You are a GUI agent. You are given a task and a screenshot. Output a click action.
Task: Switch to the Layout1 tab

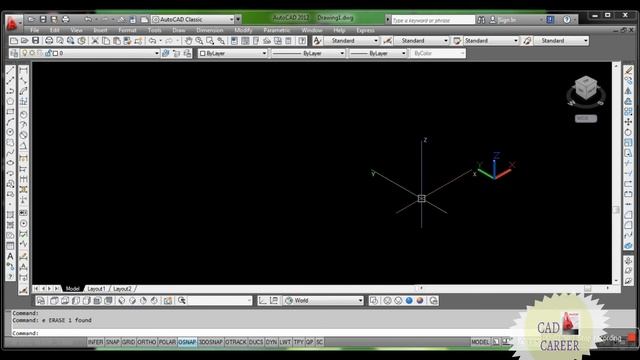97,289
